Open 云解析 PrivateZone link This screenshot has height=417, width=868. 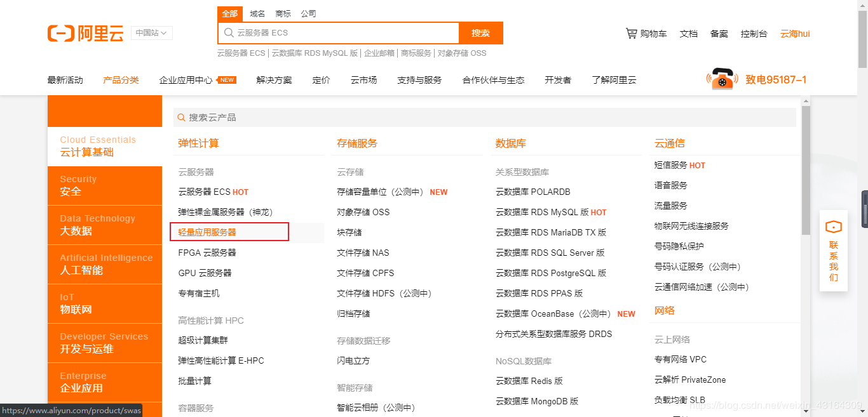pos(690,380)
